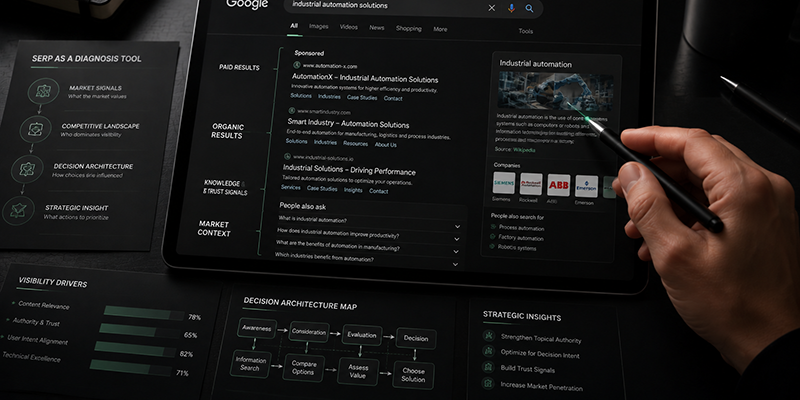This screenshot has height=400, width=800.
Task: Click the Content Relevance 78% bar
Action: pos(144,313)
